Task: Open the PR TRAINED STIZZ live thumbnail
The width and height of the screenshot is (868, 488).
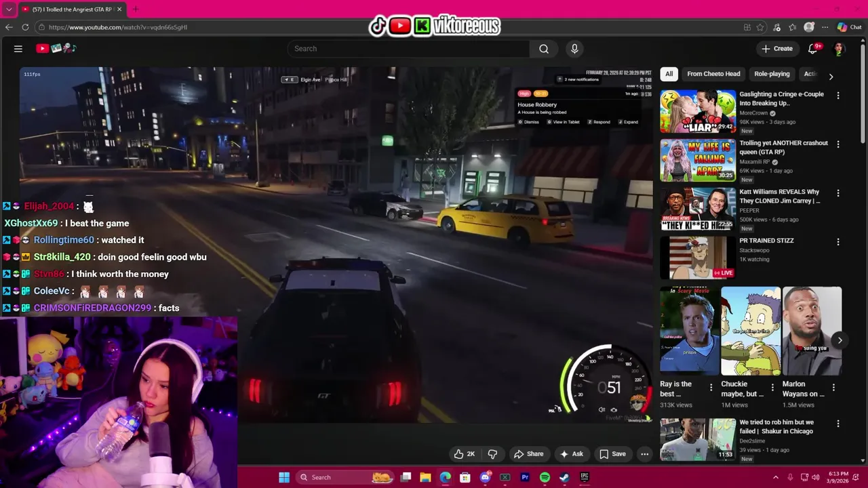Action: [698, 258]
